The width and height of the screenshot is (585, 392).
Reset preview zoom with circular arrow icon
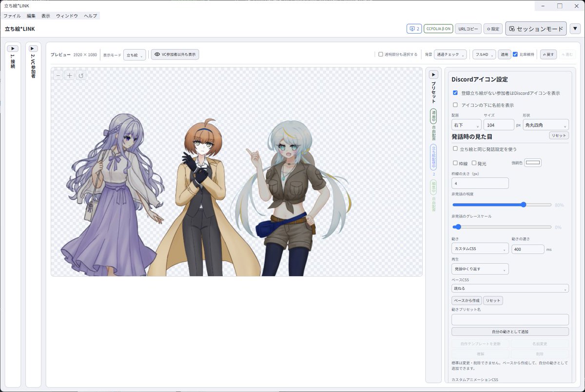coord(81,75)
